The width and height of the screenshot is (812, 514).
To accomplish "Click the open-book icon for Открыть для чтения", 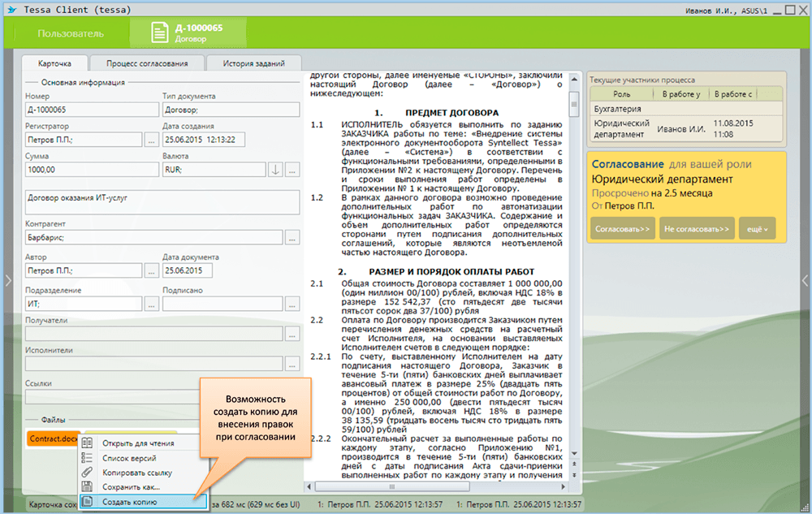I will [x=87, y=443].
